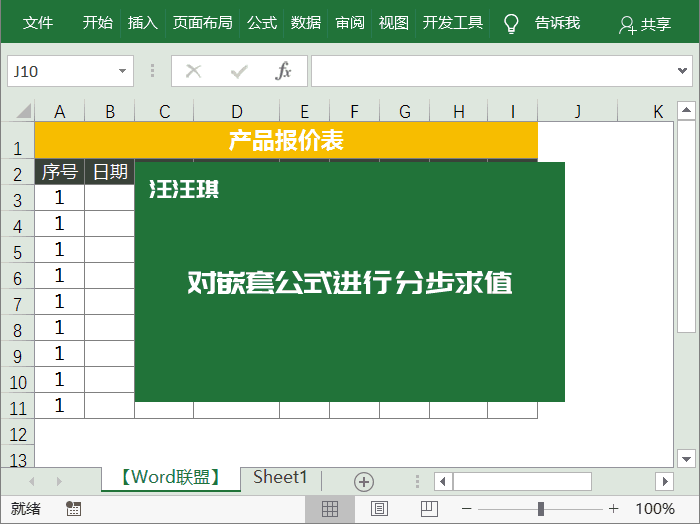Click the confirm checkmark formula icon

[x=239, y=71]
